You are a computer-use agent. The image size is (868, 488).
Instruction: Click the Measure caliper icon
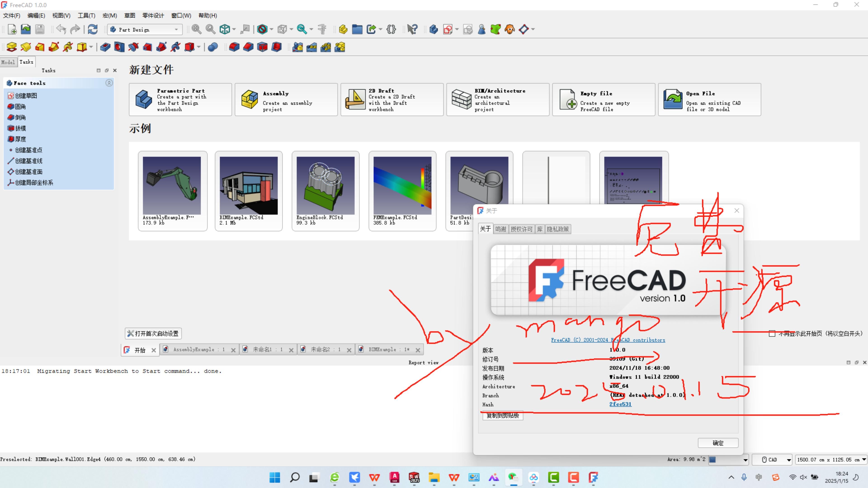tap(322, 30)
